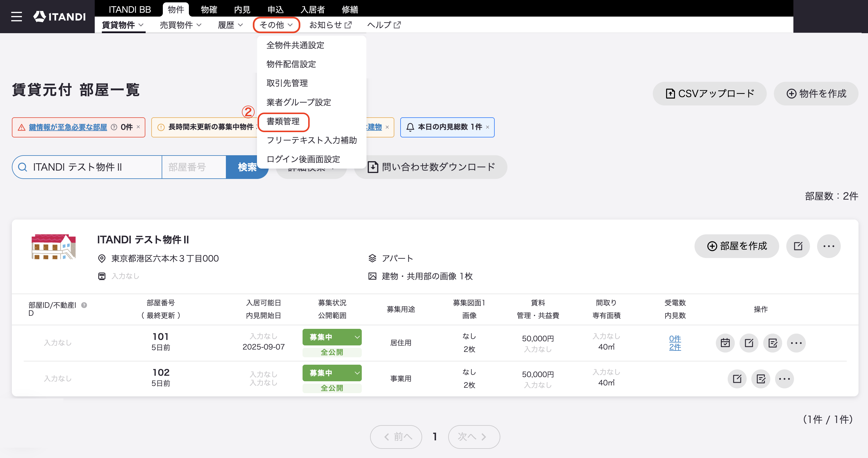Click the help icon next to 部屋ID/不動産ID
This screenshot has width=868, height=458.
[84, 305]
